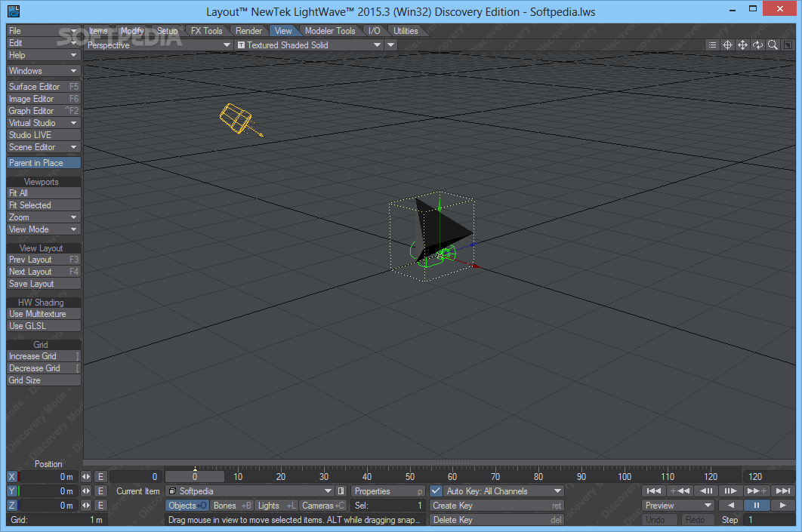Viewport: 802px width, 532px height.
Task: Click the viewport zoom magnifier icon
Action: [x=773, y=45]
